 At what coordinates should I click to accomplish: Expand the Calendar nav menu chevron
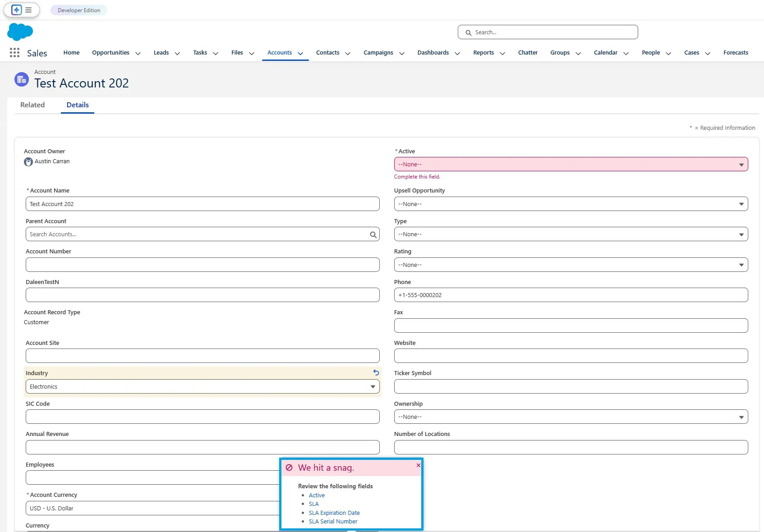[626, 53]
